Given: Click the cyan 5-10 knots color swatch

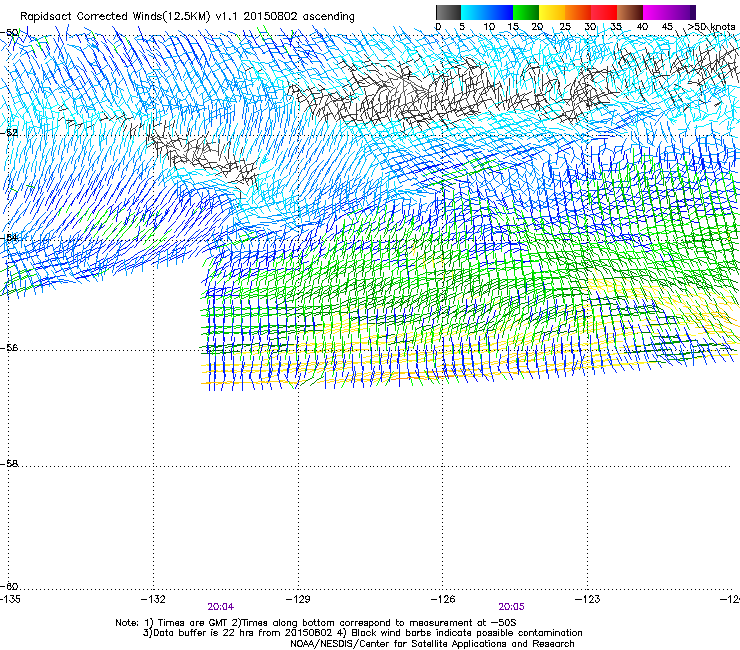Looking at the screenshot, I should tap(474, 12).
